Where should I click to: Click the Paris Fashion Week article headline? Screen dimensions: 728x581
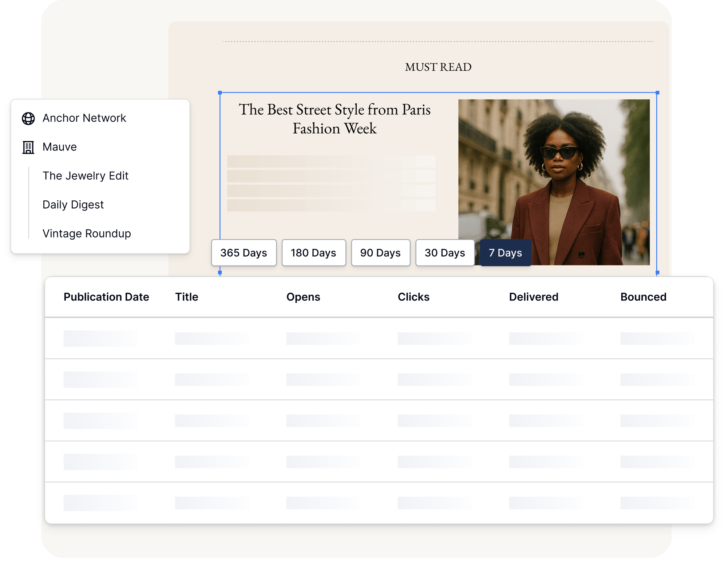[x=335, y=119]
